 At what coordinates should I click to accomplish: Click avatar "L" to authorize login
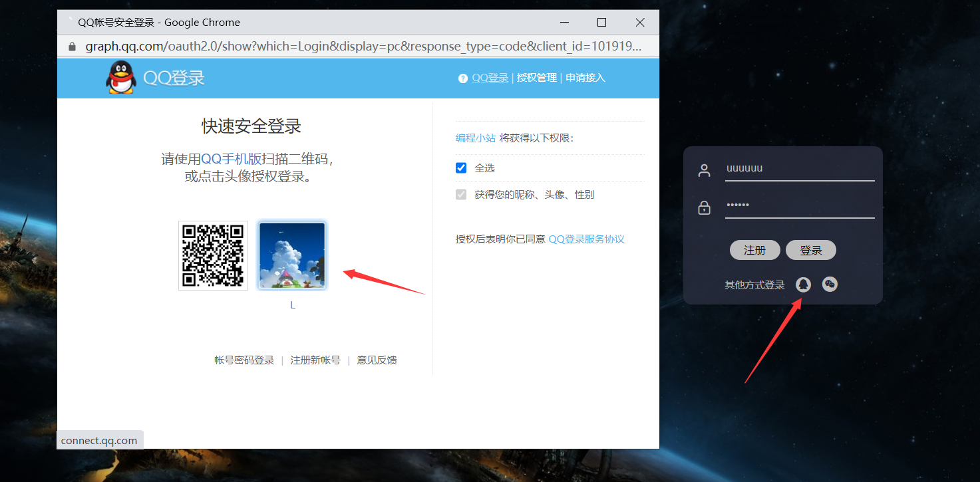[x=292, y=256]
